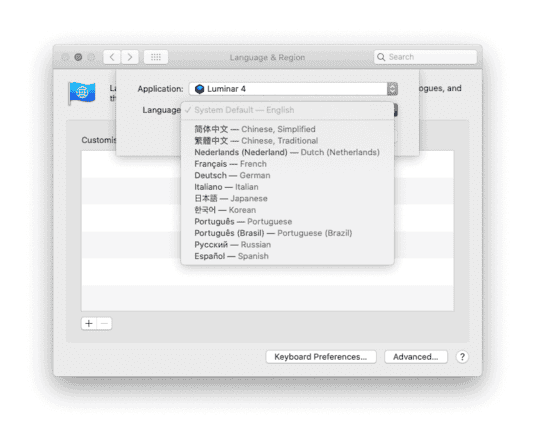Image resolution: width=550 pixels, height=434 pixels.
Task: Add an application with the plus button
Action: coord(89,323)
